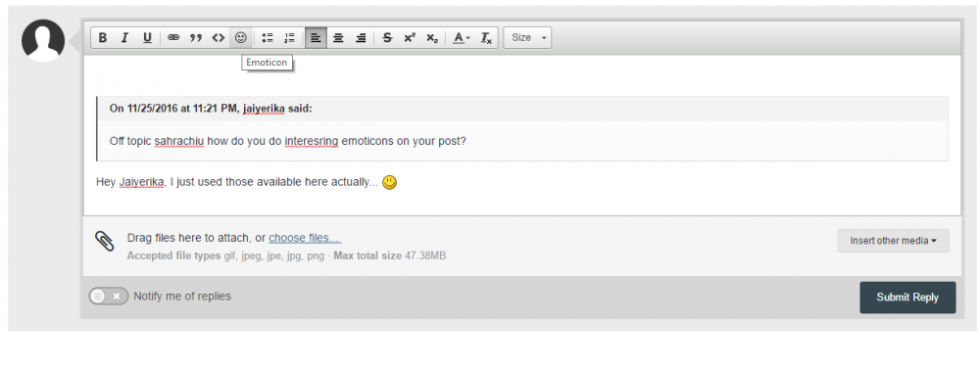Screen dimensions: 980x368
Task: Align text left
Action: 317,38
